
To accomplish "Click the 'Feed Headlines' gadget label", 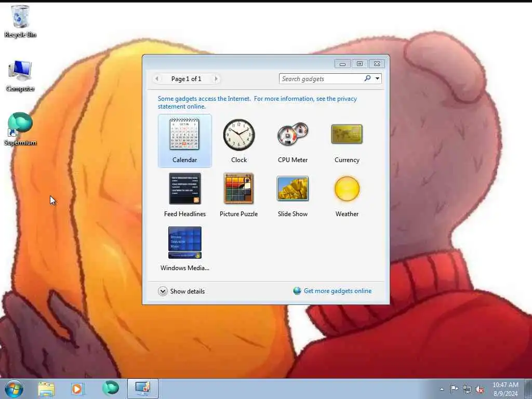I will click(x=185, y=214).
